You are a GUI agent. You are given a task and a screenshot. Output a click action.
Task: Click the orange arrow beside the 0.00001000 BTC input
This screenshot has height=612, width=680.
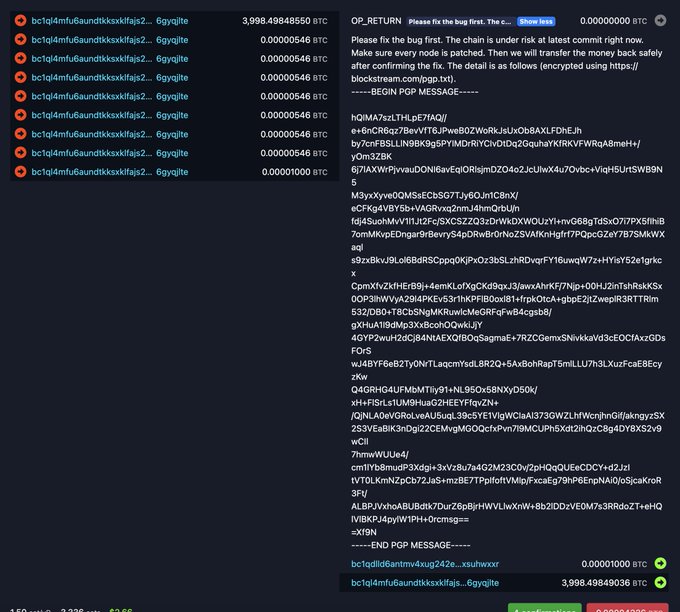pyautogui.click(x=20, y=171)
